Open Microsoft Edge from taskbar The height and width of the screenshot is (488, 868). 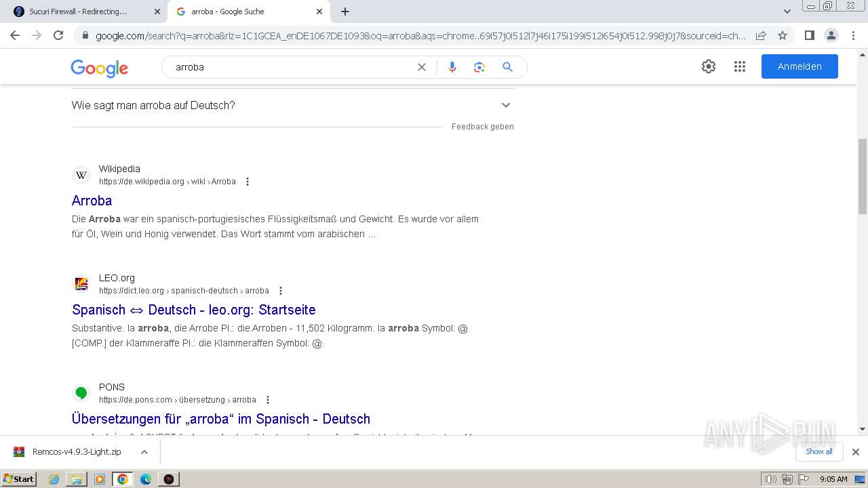pyautogui.click(x=146, y=479)
